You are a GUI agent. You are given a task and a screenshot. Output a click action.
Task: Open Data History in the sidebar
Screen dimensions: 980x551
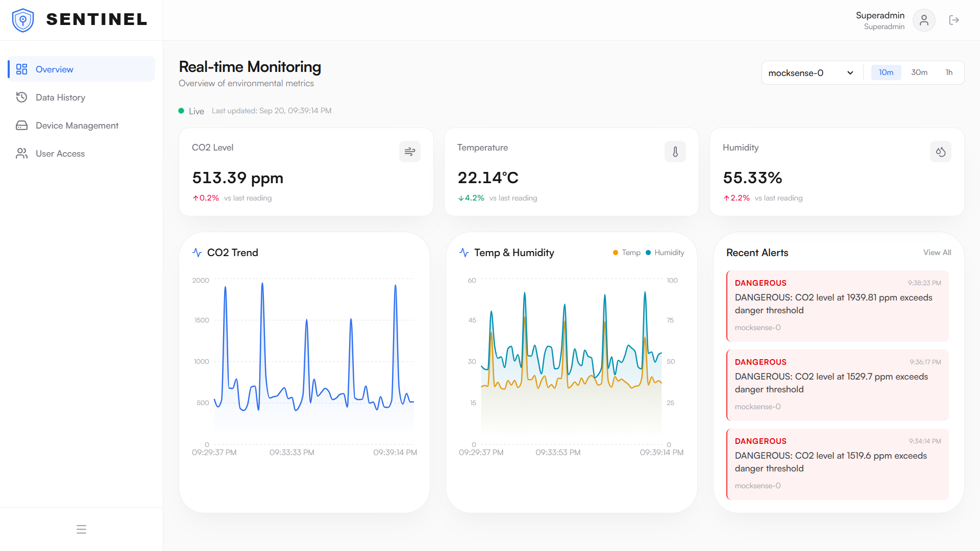(x=82, y=97)
